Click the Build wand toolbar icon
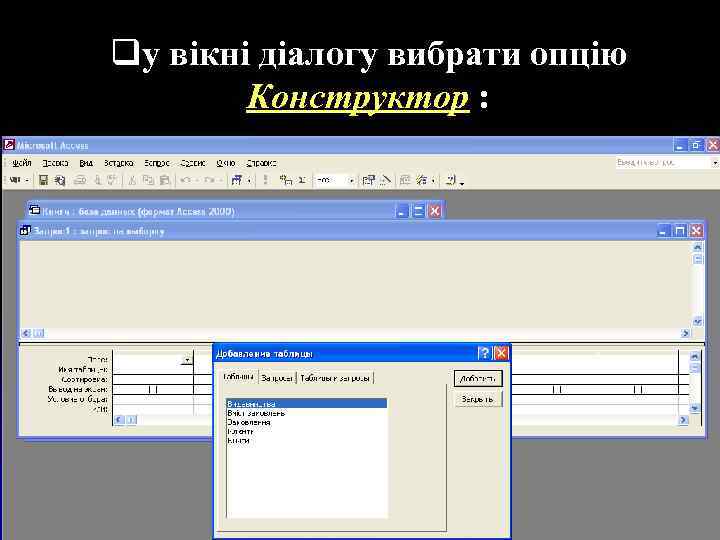The width and height of the screenshot is (720, 540). [x=385, y=180]
